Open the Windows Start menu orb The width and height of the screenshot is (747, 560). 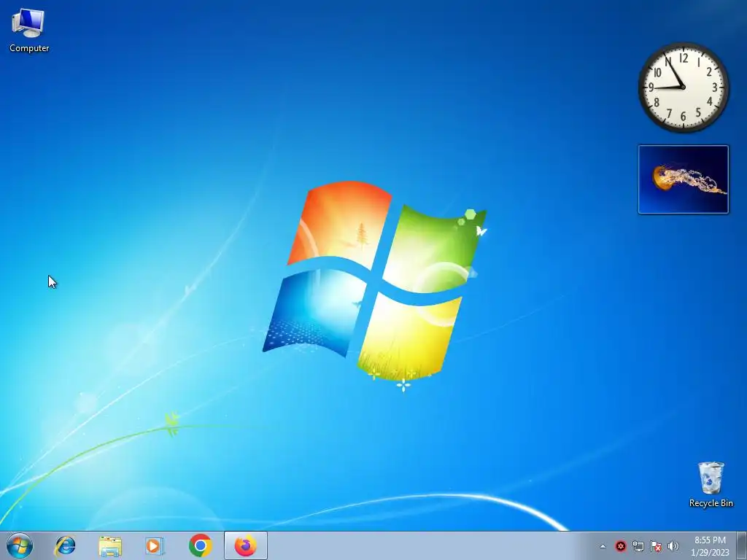(x=20, y=545)
